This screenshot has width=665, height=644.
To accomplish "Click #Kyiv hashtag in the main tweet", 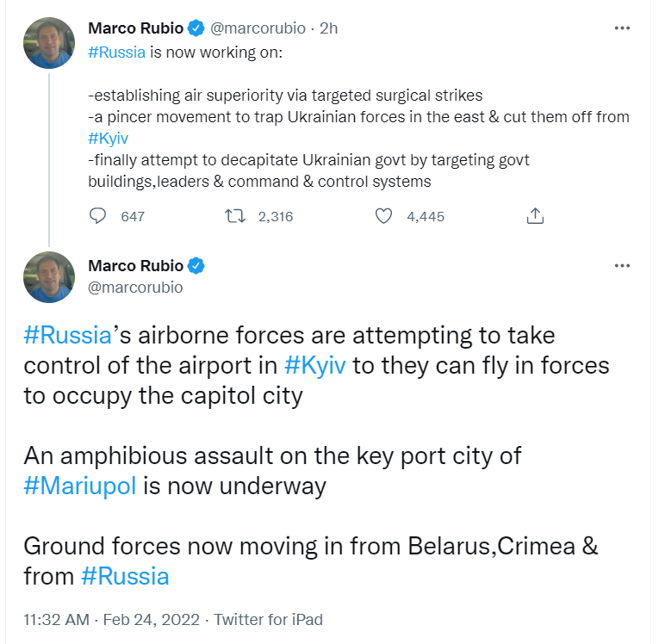I will (314, 365).
